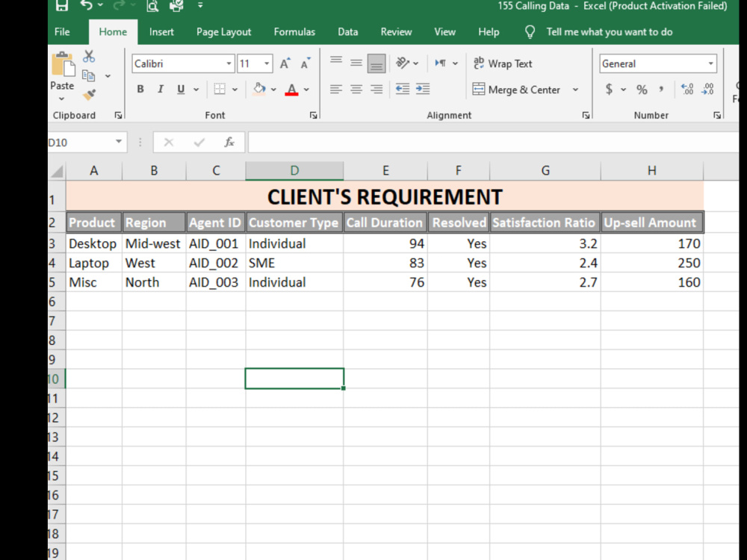The image size is (747, 560).
Task: Open the Insert Function fx
Action: coord(229,142)
